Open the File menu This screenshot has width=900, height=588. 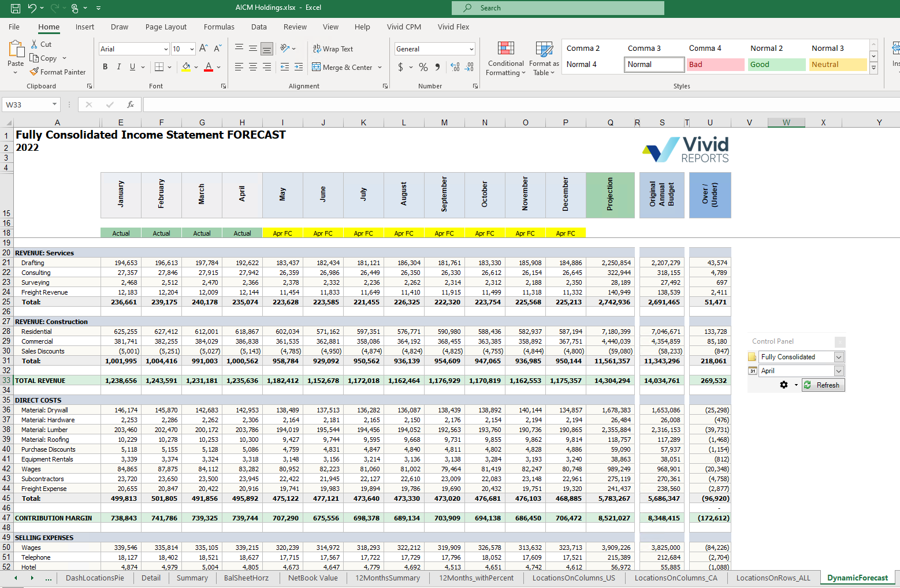tap(14, 27)
